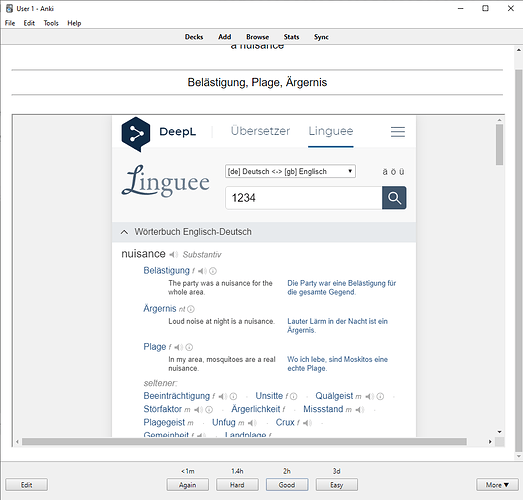Open the Edit menu
This screenshot has height=500, width=523.
(x=29, y=23)
